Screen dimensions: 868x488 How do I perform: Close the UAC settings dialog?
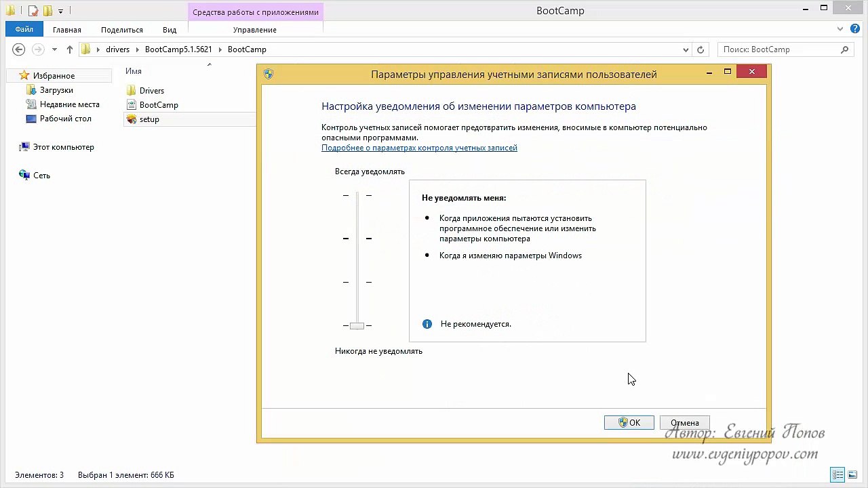pos(751,72)
